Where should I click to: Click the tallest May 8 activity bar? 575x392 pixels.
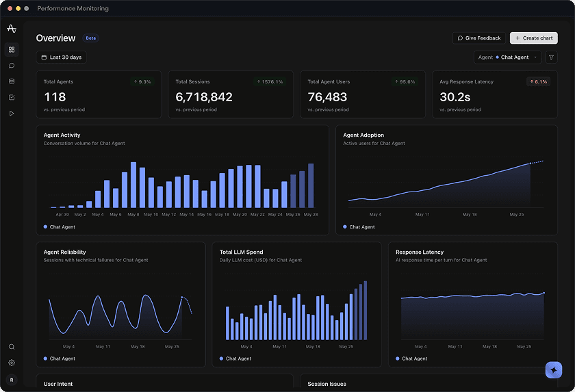click(x=133, y=185)
